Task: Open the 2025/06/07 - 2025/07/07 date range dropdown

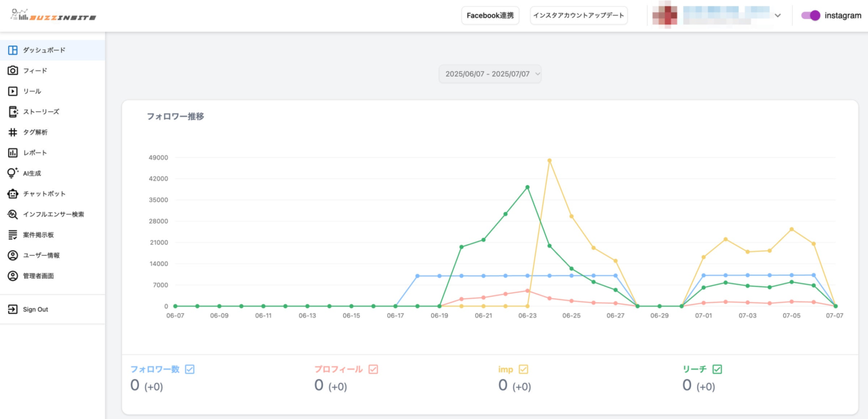Action: click(x=490, y=74)
